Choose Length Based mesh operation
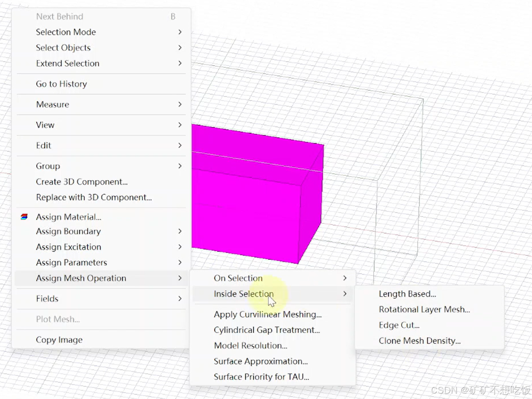 coord(429,294)
